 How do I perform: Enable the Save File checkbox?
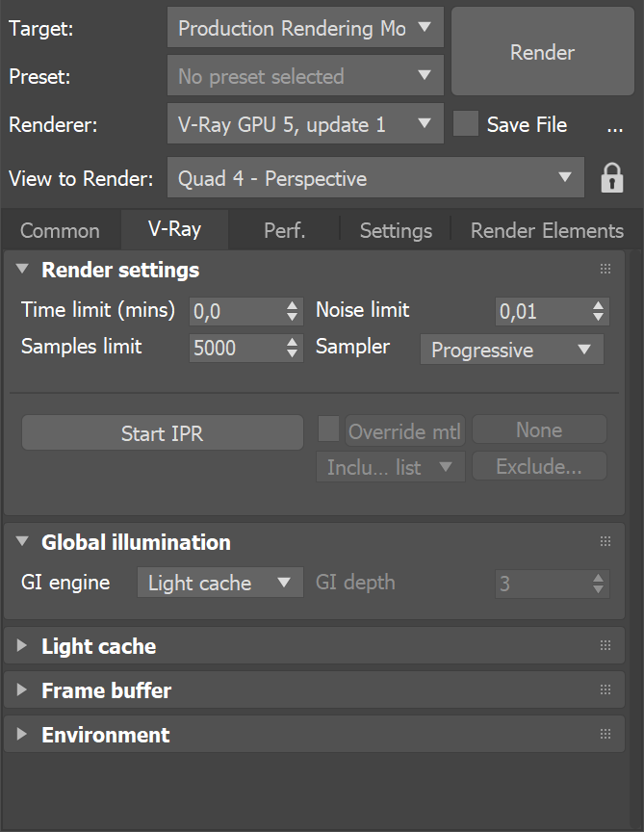pos(466,124)
